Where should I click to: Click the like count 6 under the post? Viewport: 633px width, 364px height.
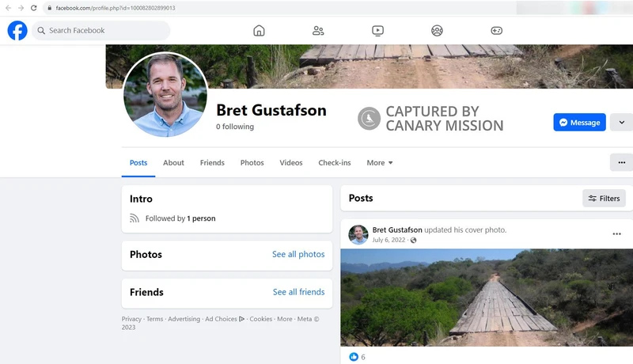click(363, 357)
